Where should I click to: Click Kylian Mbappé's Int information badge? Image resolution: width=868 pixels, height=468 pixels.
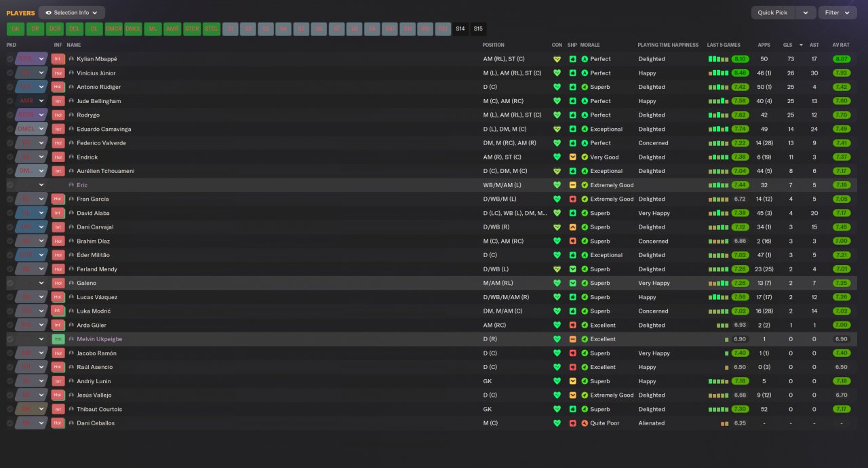click(x=58, y=59)
